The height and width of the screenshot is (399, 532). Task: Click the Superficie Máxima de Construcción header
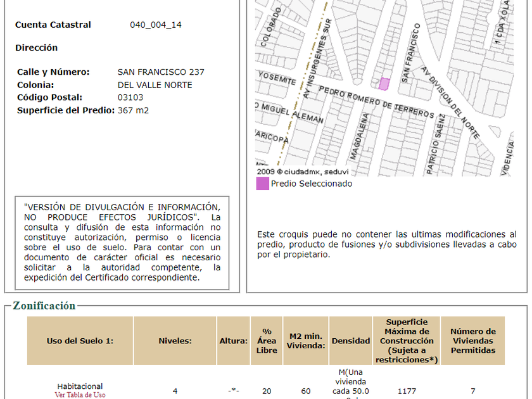407,341
